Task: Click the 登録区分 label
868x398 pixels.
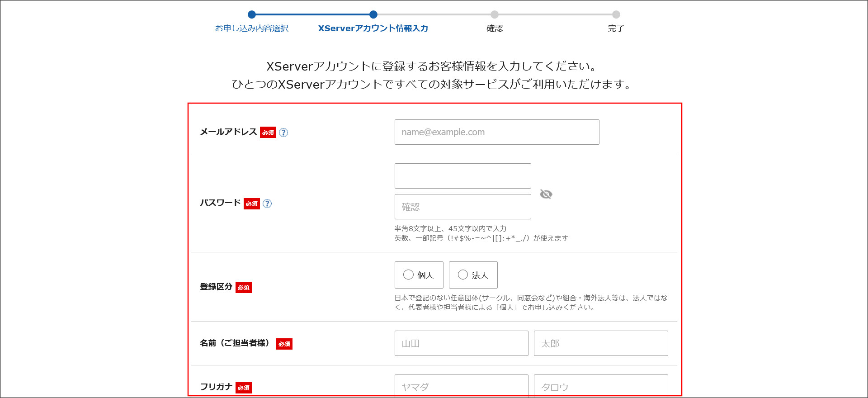Action: [x=216, y=287]
